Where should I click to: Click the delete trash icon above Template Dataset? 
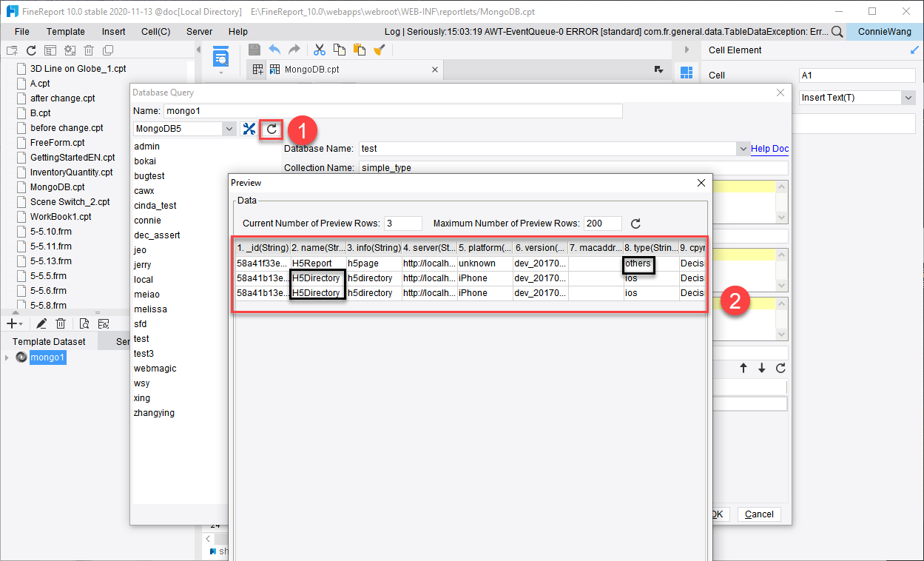pos(61,323)
